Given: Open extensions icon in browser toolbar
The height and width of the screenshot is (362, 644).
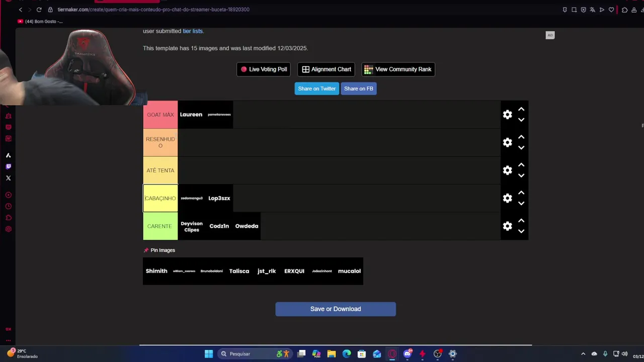Looking at the screenshot, I should click(625, 10).
